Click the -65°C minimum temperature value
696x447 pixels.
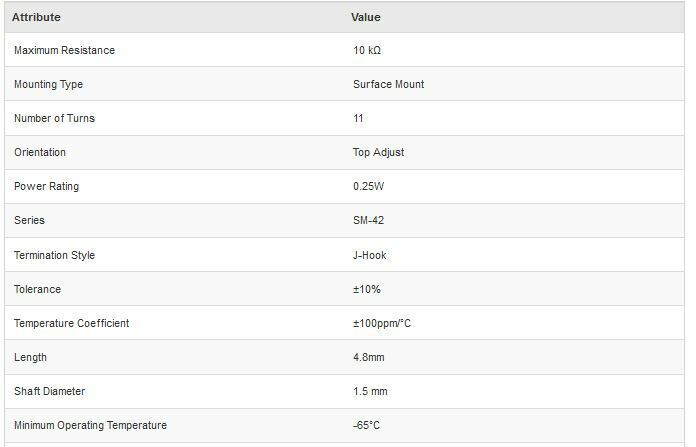(x=366, y=425)
